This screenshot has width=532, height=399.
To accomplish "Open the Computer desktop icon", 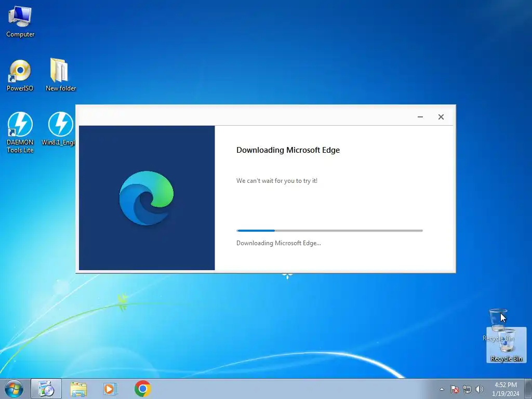I will [x=20, y=21].
